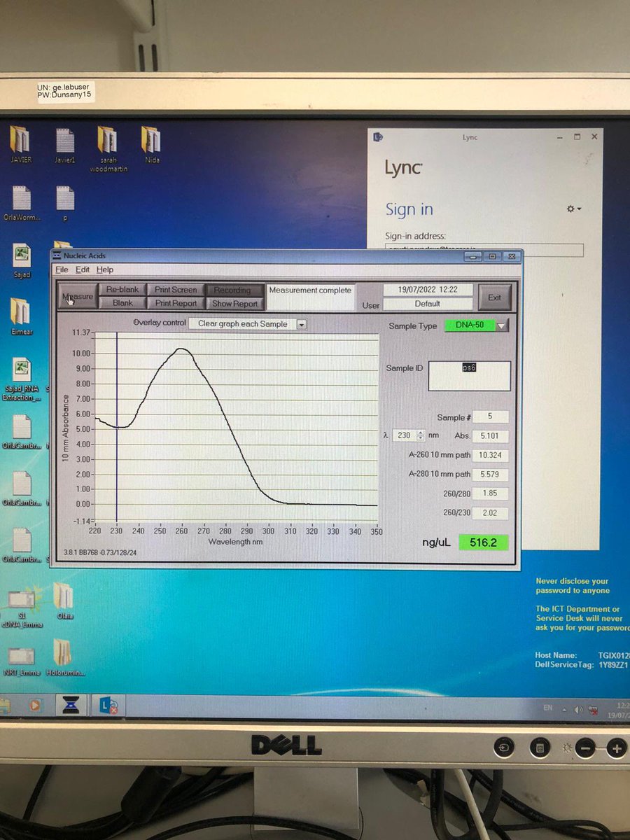The width and height of the screenshot is (630, 840).
Task: Click the Sample ID text box
Action: (x=469, y=376)
